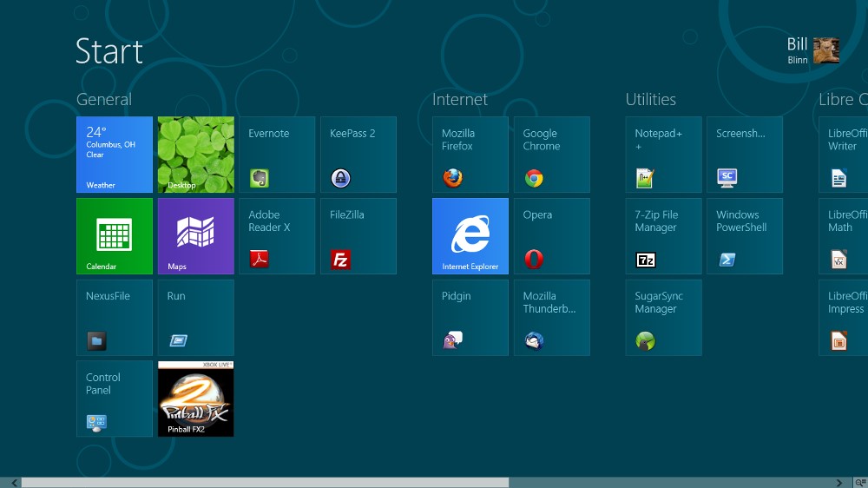
Task: Select the Utilities group heading
Action: [x=650, y=100]
